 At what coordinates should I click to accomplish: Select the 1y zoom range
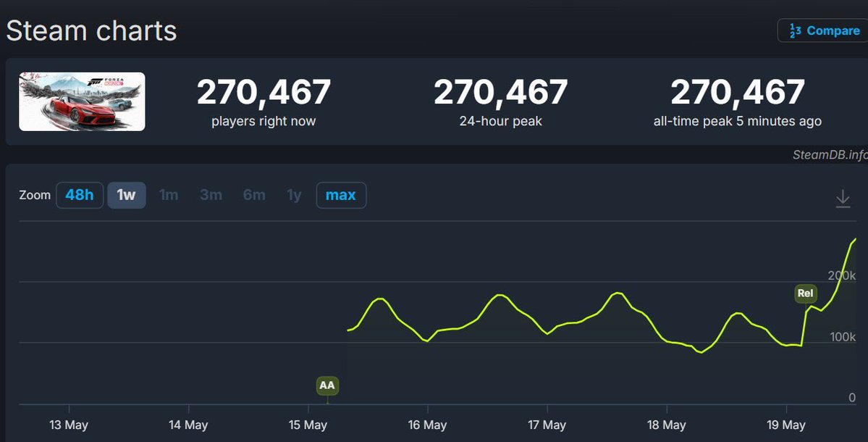tap(294, 195)
